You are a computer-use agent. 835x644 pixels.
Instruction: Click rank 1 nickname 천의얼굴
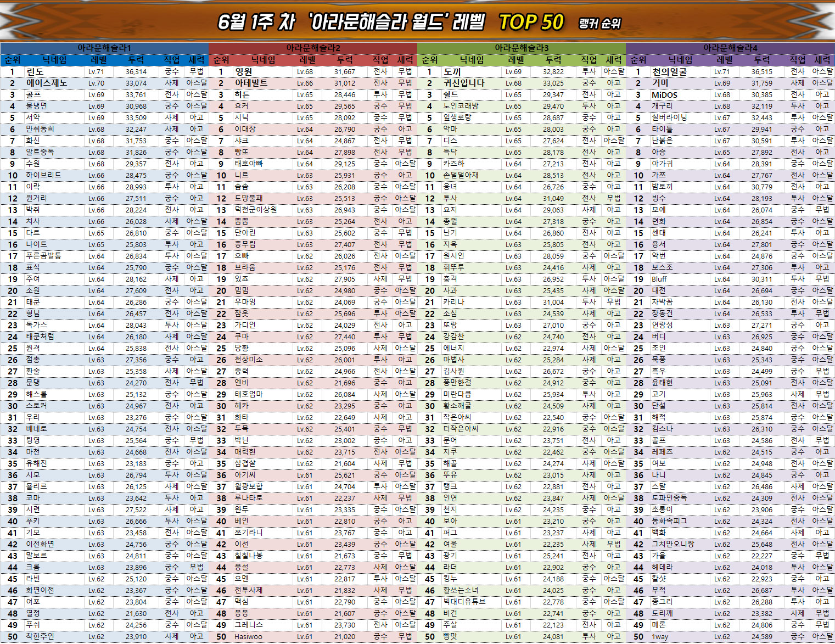pos(669,72)
